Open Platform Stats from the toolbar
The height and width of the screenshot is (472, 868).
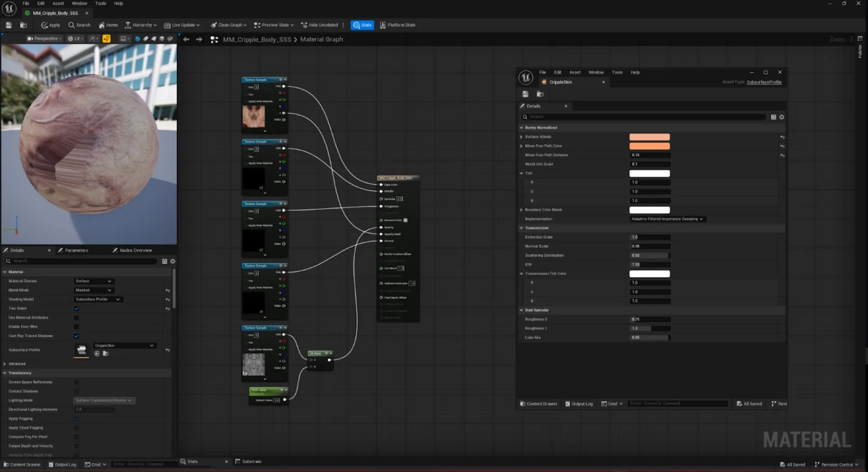(x=398, y=25)
